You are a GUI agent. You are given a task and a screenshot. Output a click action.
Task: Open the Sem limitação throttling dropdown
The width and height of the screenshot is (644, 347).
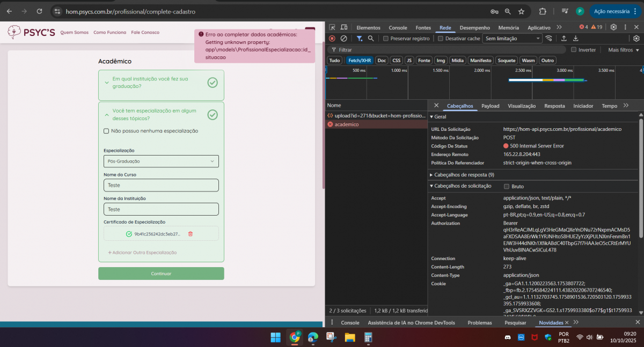[x=513, y=39]
